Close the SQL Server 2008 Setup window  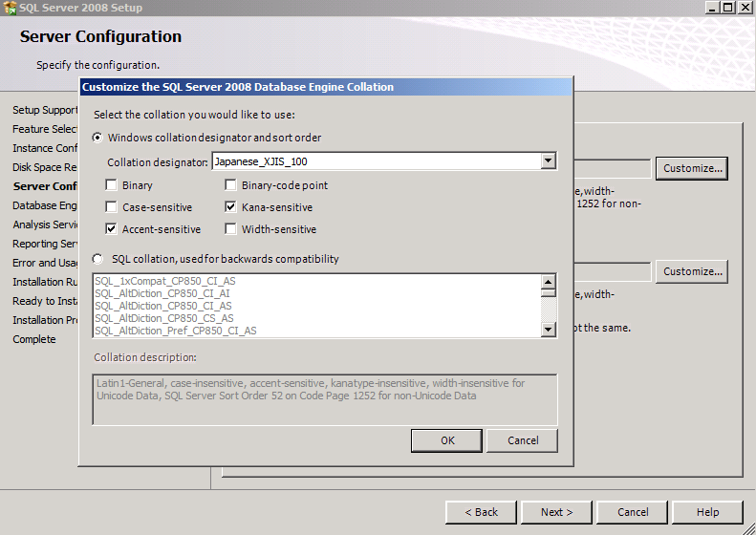click(745, 8)
